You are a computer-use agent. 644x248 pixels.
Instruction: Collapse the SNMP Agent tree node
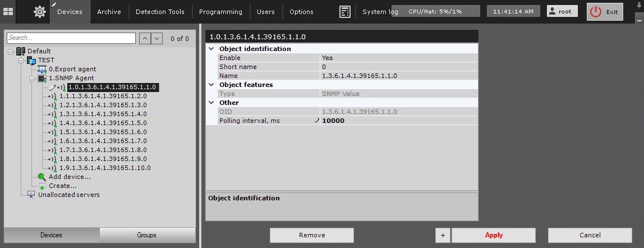click(32, 78)
